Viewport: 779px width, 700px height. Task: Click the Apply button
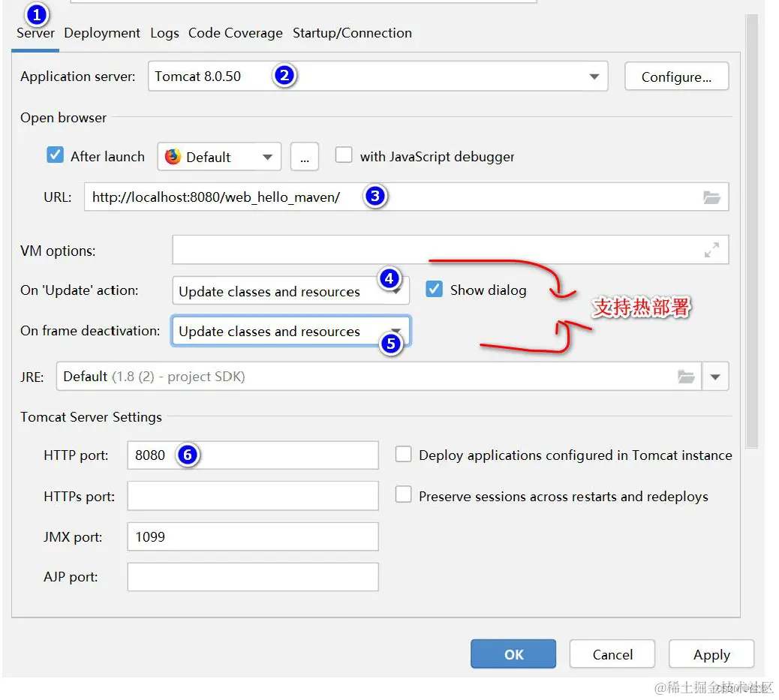pos(711,654)
